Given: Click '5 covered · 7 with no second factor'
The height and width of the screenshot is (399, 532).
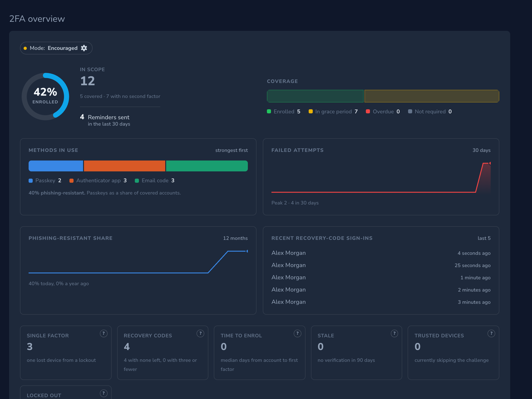Looking at the screenshot, I should click(x=120, y=96).
